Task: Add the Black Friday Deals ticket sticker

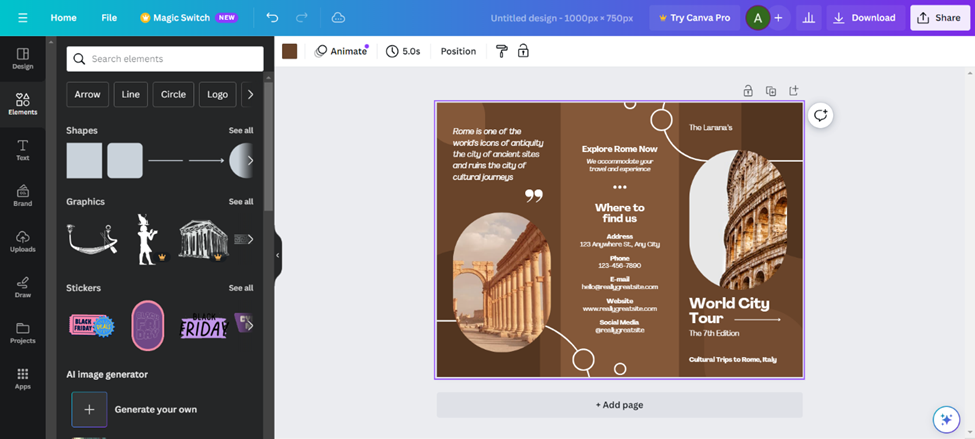Action: (x=92, y=325)
